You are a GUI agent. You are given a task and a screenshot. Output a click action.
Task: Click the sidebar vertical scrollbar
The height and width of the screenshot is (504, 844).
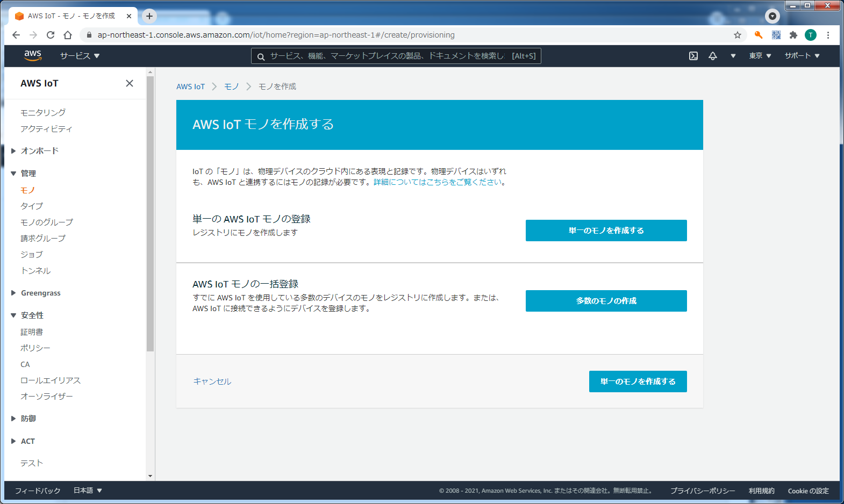coord(150,214)
